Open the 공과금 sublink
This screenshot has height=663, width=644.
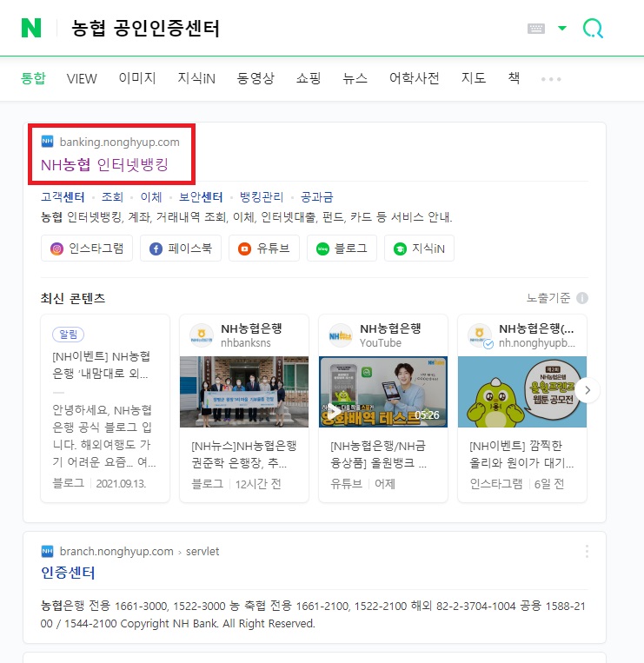[x=316, y=196]
